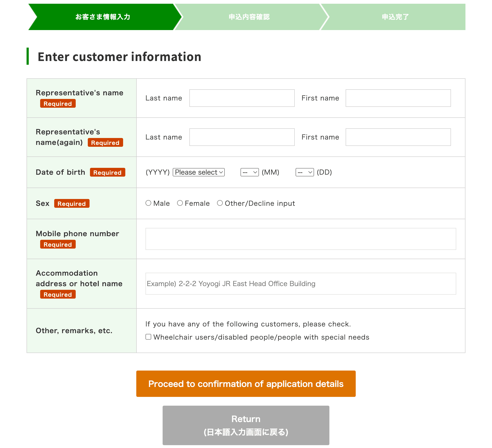
Task: Select the Male radio button
Action: 148,203
